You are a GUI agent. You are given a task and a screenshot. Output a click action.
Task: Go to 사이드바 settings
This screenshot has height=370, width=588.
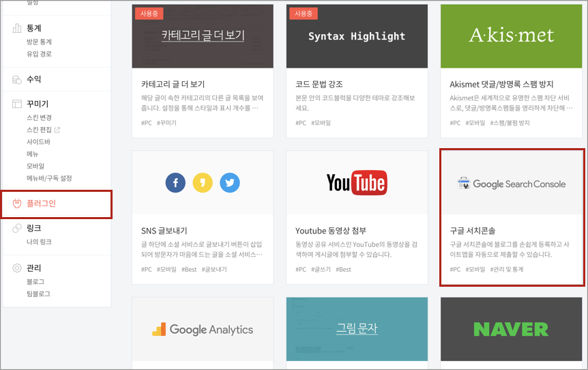(x=38, y=142)
